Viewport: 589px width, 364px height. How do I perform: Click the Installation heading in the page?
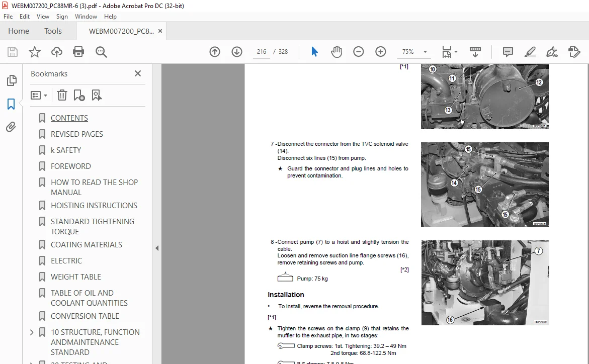286,295
